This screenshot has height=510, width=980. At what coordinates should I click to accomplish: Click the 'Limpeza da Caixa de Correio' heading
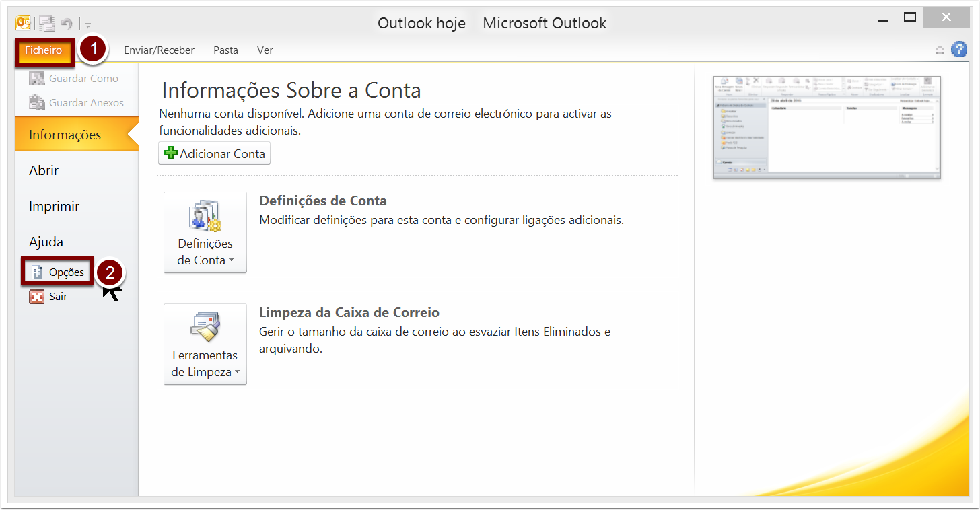tap(349, 312)
